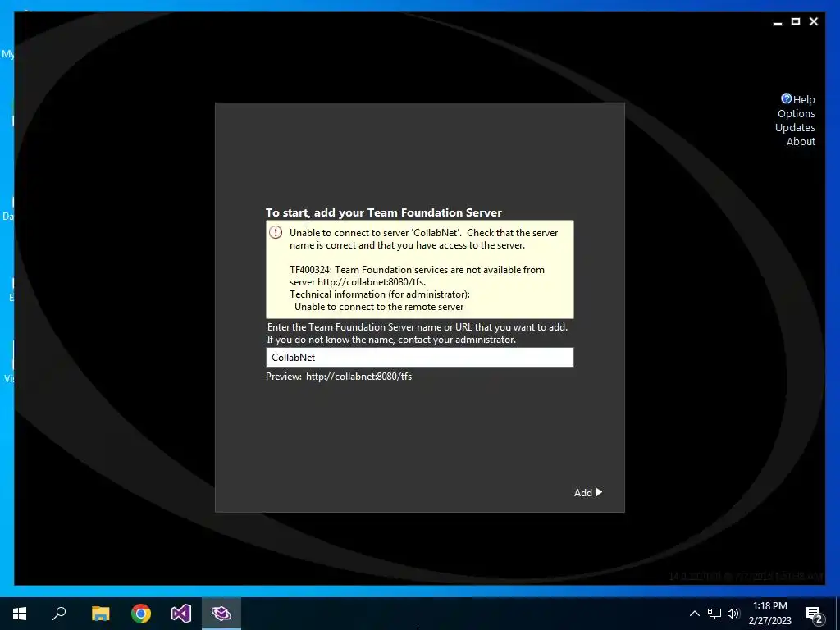Click the TF400324 error message text
Viewport: 840px width, 630px height.
click(x=417, y=276)
